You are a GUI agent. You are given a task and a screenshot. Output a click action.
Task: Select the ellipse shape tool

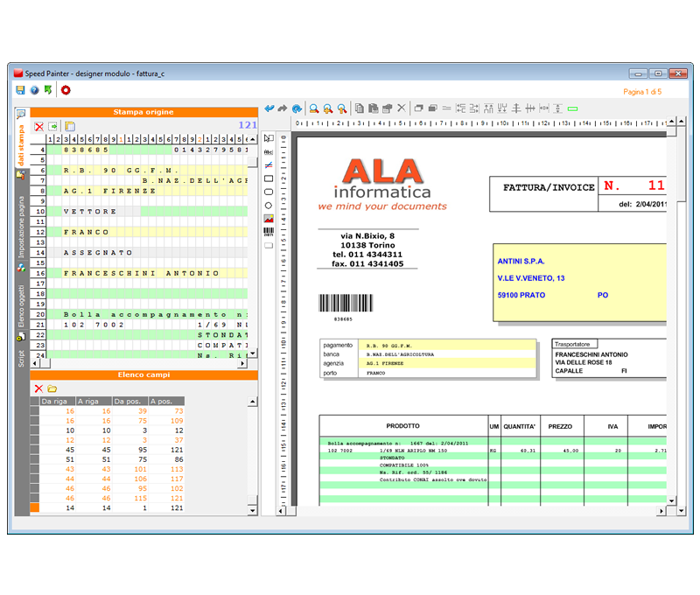(x=269, y=206)
